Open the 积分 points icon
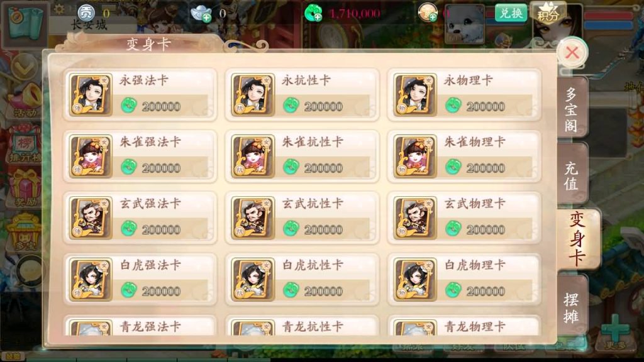Screen dimensions: 644x362 coord(548,13)
